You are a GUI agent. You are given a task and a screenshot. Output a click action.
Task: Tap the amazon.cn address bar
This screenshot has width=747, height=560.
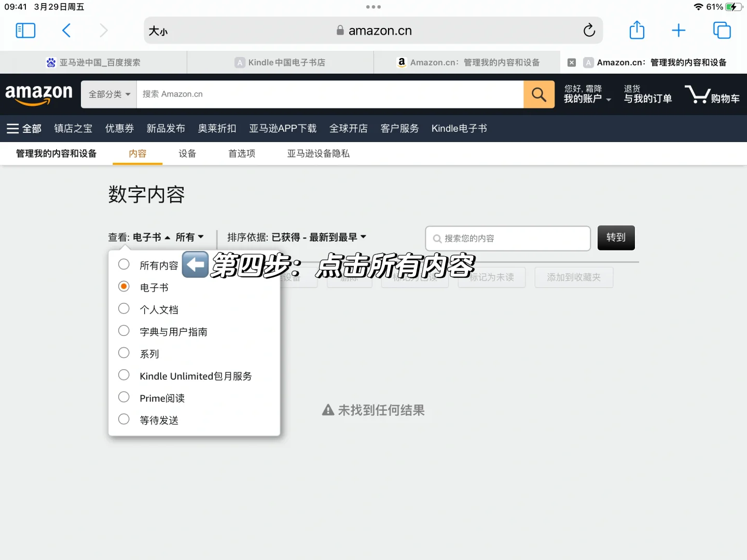pos(374,31)
